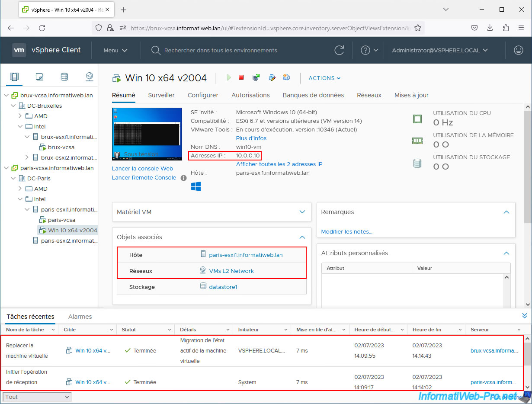Open the ACTIONS dropdown
Screen dimensions: 532x404
pos(324,78)
